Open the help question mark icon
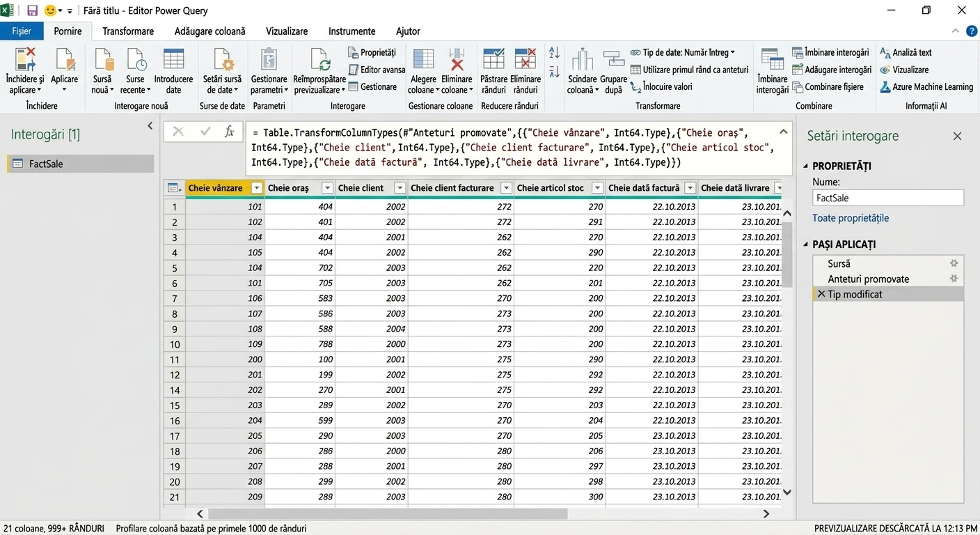 pos(972,31)
